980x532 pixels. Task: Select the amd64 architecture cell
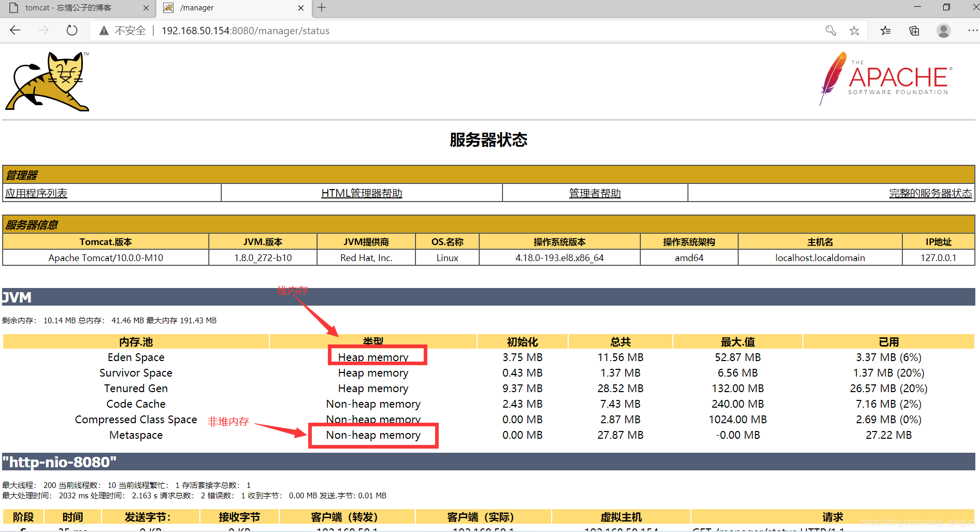[689, 257]
